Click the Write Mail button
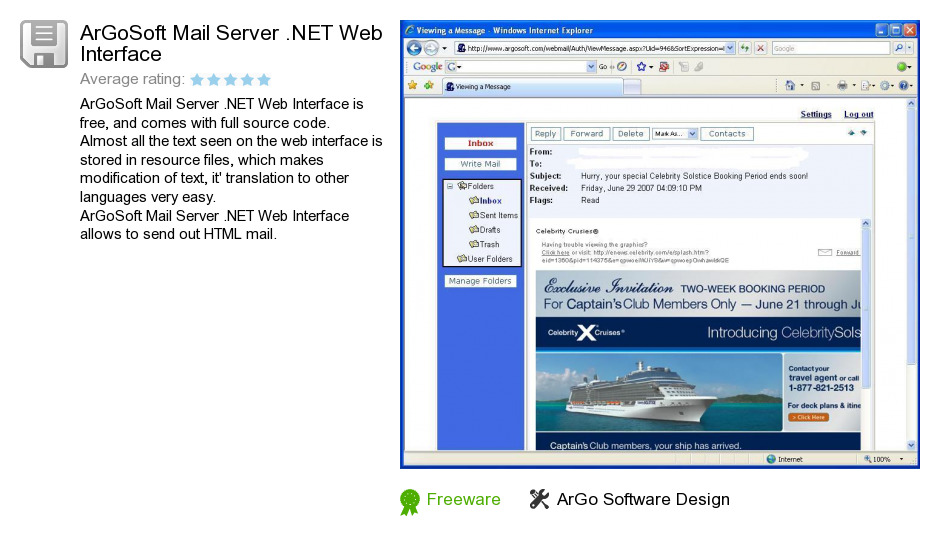 (x=480, y=164)
